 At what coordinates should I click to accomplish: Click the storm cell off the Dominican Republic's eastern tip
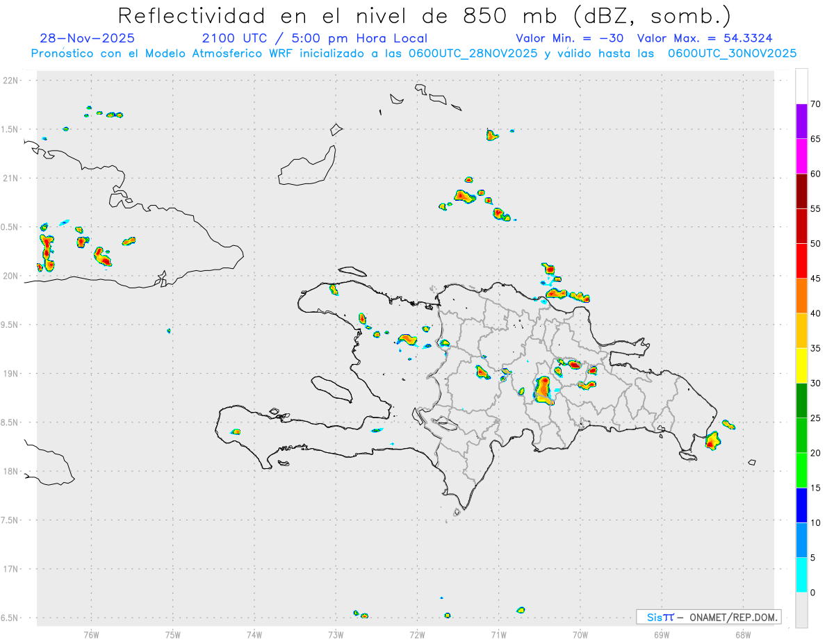[712, 440]
